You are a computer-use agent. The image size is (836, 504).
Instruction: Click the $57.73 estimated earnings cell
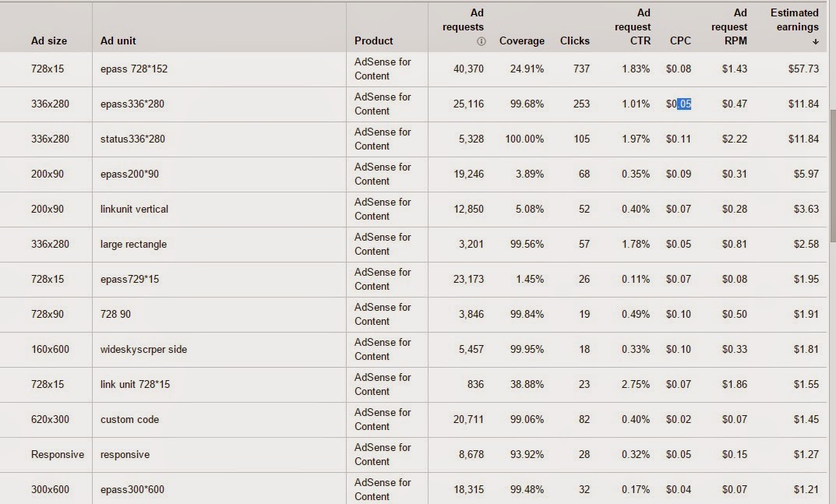click(x=803, y=69)
